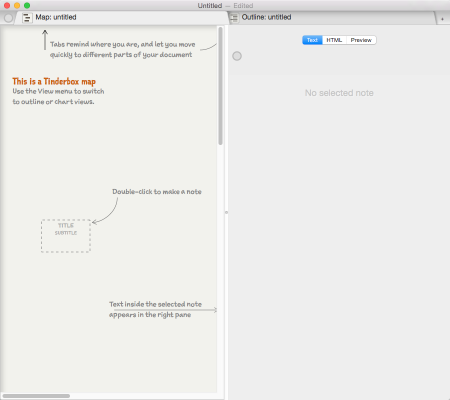
Task: Select the Text mode segment
Action: coord(312,40)
